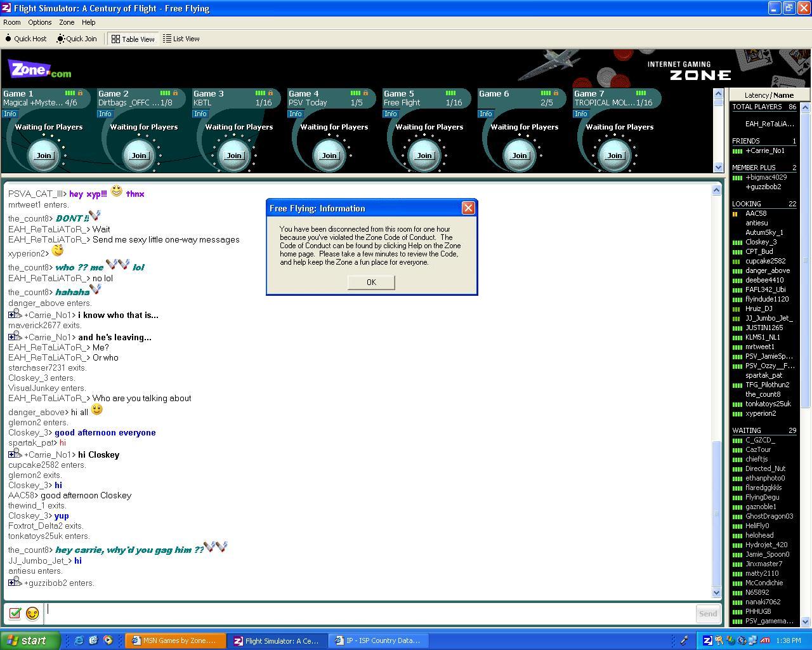Open the smiley emoticon picker

pos(32,613)
